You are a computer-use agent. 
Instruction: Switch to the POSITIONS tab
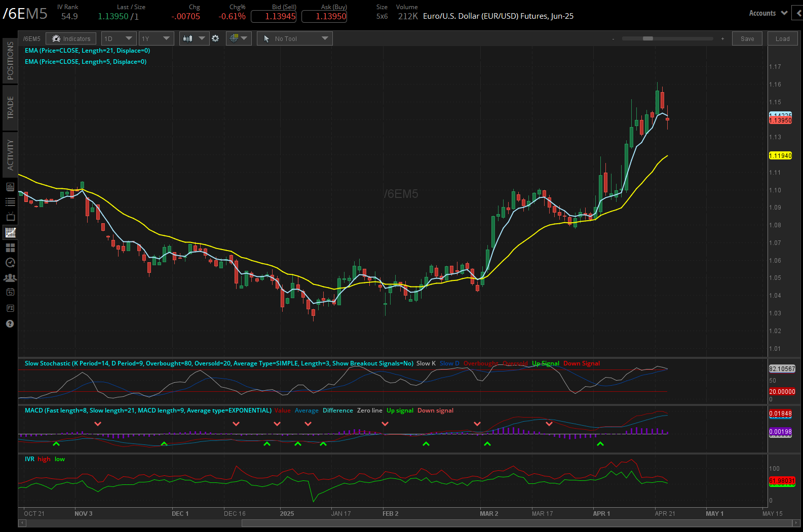tap(10, 61)
